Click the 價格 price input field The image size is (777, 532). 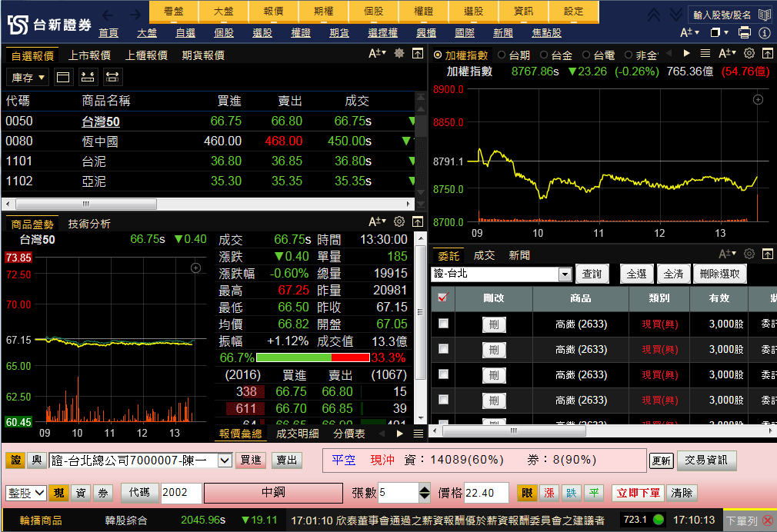(x=485, y=493)
